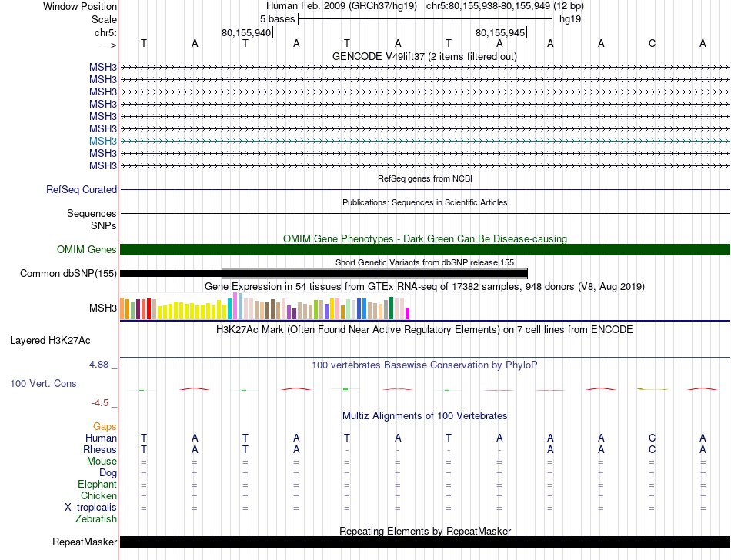Viewport: 731px width, 560px height.
Task: Click the dark green bar in GTEx chart
Action: pos(391,308)
